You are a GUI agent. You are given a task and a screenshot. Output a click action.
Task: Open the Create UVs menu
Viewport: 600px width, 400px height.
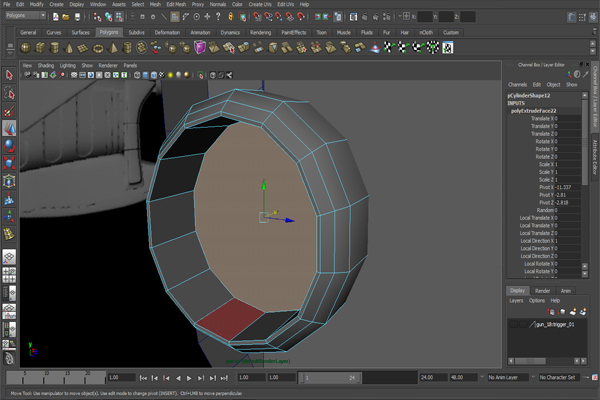(x=260, y=4)
